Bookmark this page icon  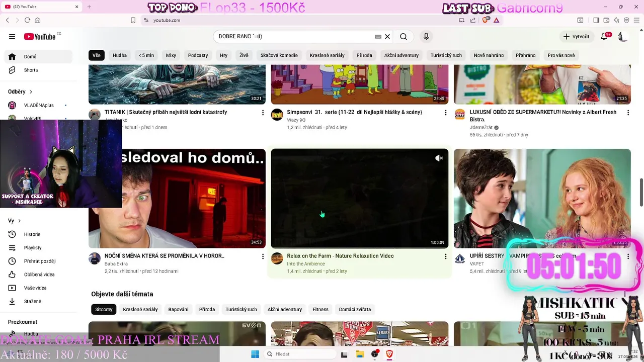(133, 20)
